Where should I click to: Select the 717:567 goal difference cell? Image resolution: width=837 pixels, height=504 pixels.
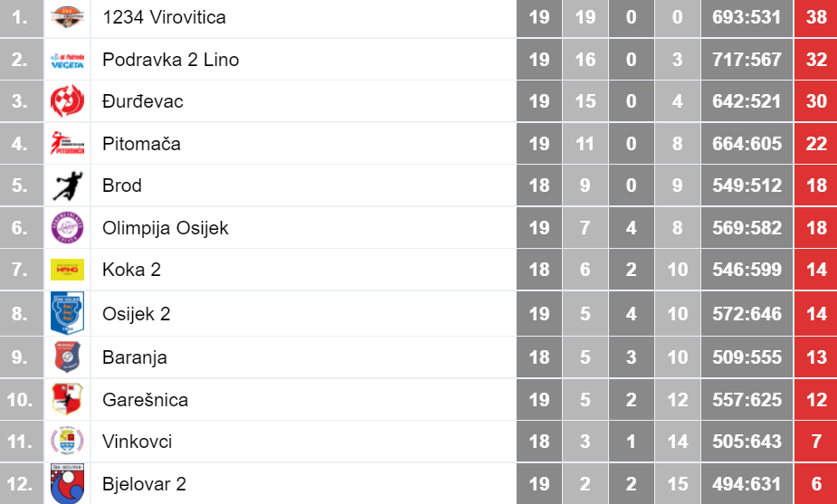tap(747, 59)
